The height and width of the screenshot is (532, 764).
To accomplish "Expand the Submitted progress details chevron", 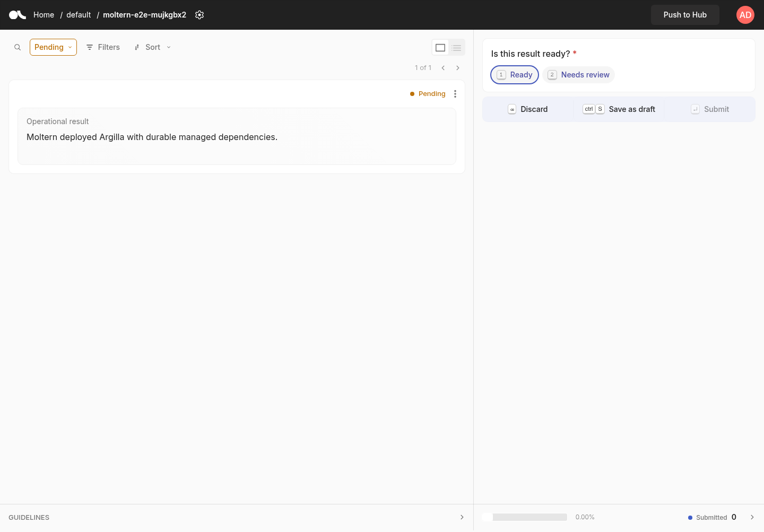I will [x=752, y=517].
